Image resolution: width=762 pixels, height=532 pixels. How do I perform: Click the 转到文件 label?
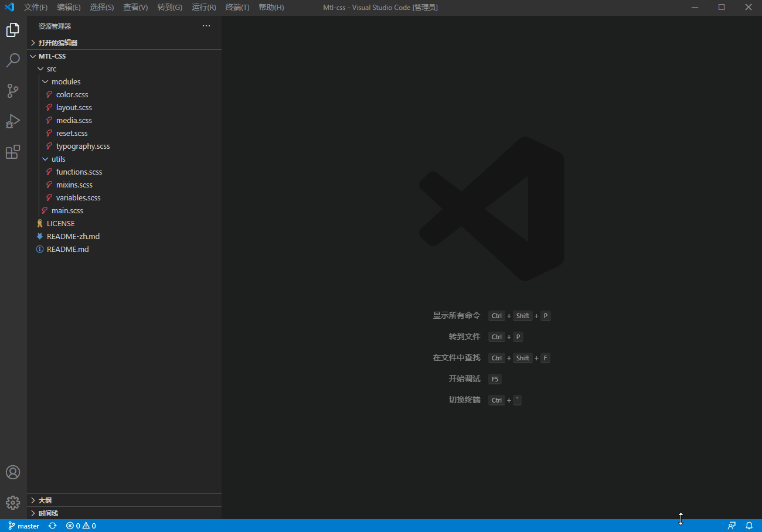pyautogui.click(x=464, y=336)
